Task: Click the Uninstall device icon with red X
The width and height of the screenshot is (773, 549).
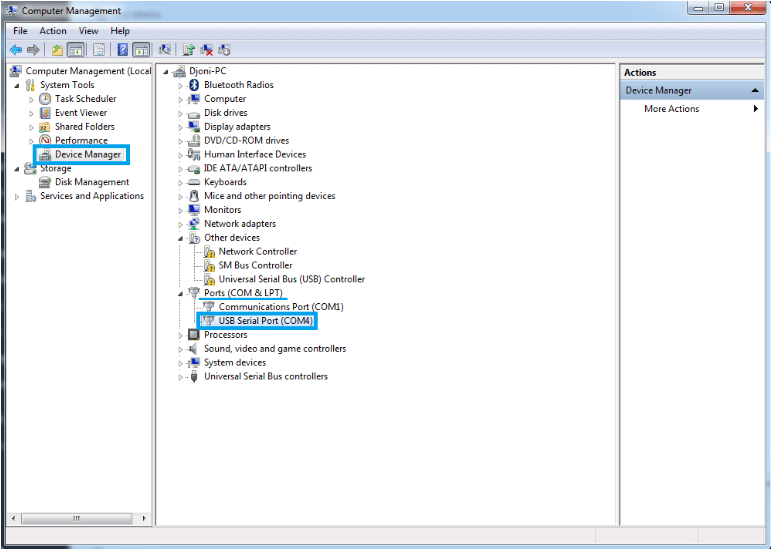Action: tap(206, 49)
